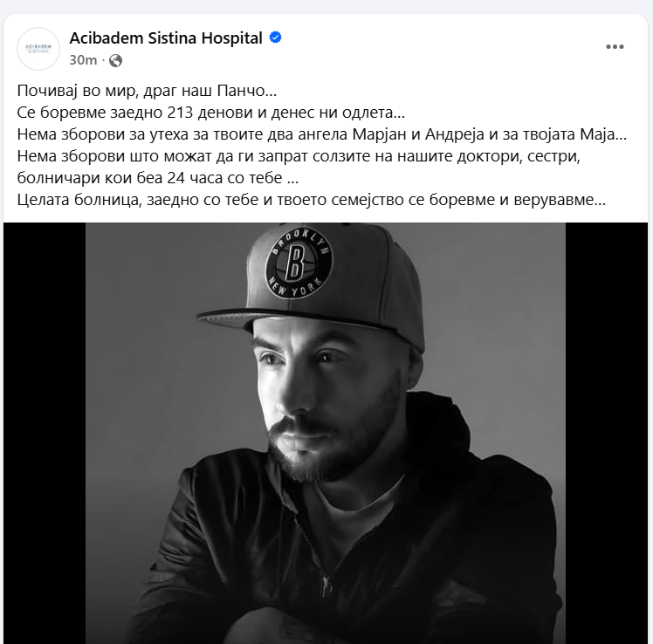
Task: Click the Brooklyn New York cap logo
Action: point(299,264)
